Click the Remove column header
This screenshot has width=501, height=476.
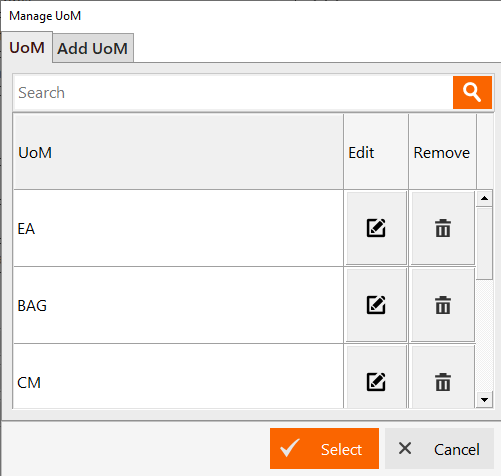[x=442, y=152]
